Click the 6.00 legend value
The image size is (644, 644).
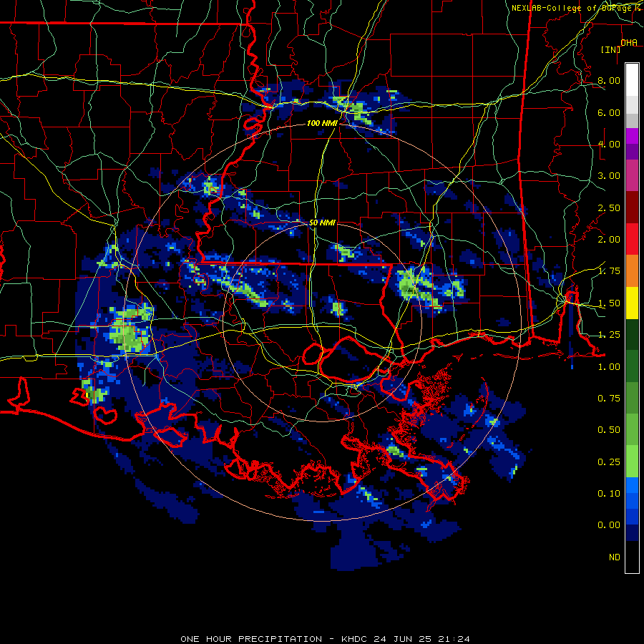609,112
